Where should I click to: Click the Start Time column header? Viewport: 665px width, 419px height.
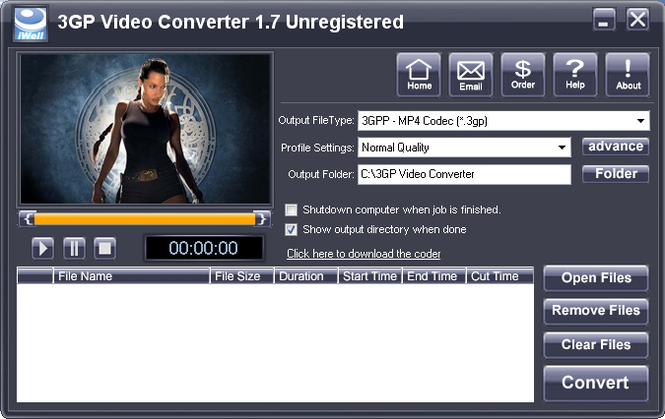coord(370,276)
